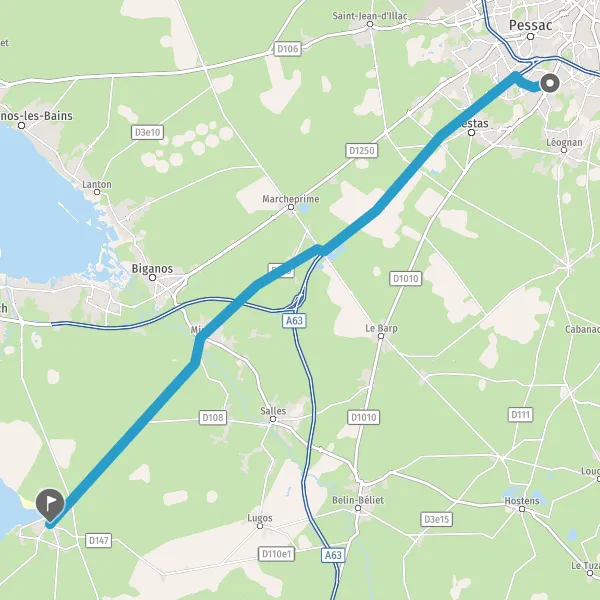Select the D3e10 road badge
The height and width of the screenshot is (600, 600).
pyautogui.click(x=147, y=132)
